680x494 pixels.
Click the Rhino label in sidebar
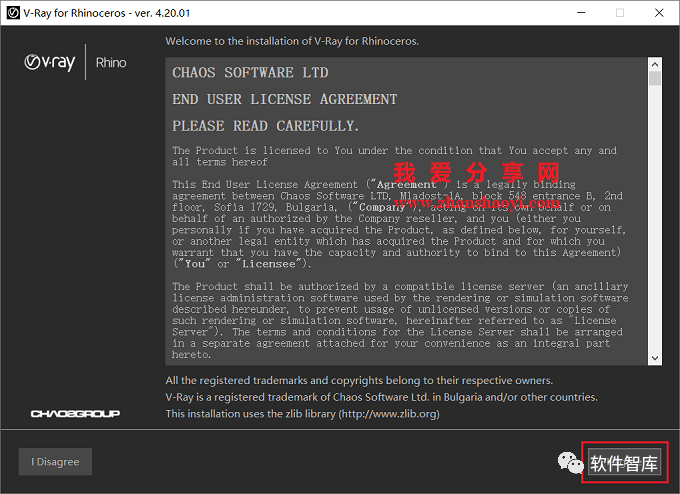[x=111, y=63]
